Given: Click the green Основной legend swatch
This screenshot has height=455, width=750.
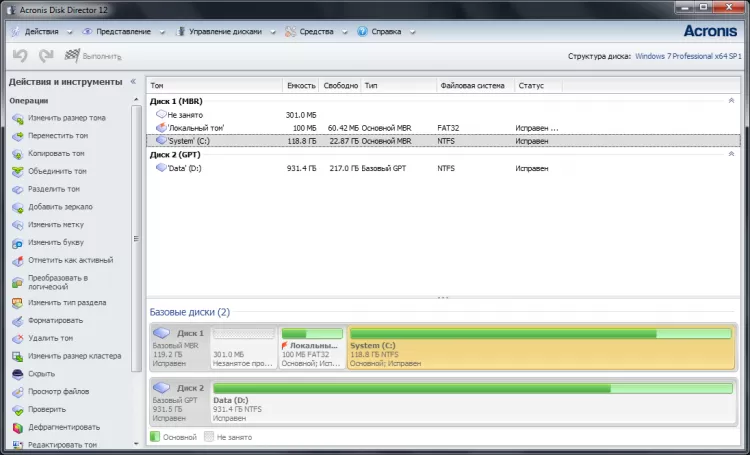Looking at the screenshot, I should point(154,436).
